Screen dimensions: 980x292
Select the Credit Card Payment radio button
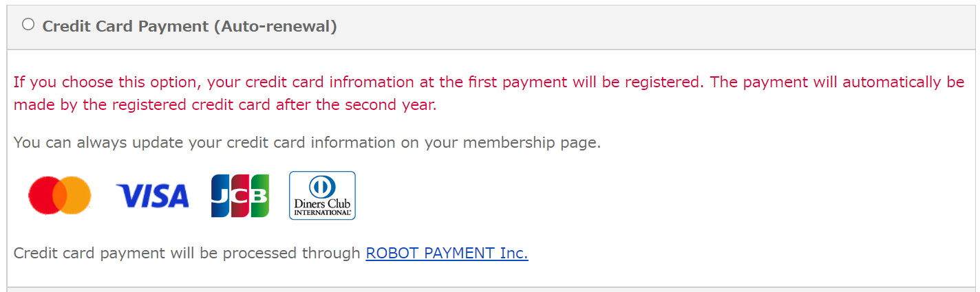28,25
